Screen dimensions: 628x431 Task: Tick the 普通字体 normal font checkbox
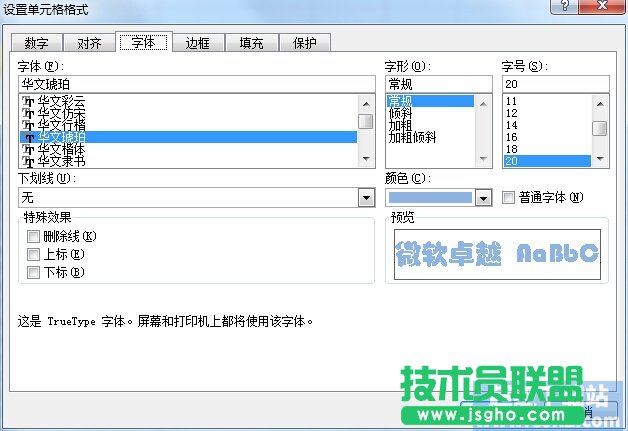pyautogui.click(x=509, y=197)
